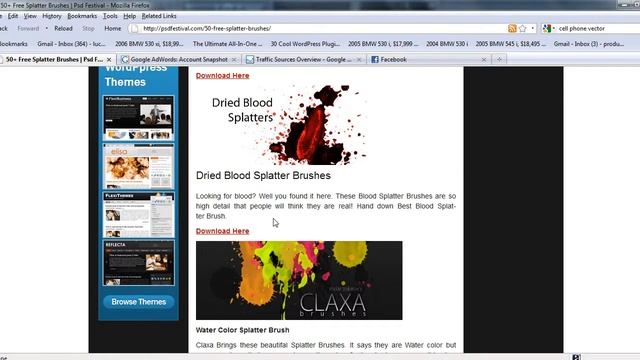Switch to the Google AdWords Account Snapshot tab

click(179, 60)
